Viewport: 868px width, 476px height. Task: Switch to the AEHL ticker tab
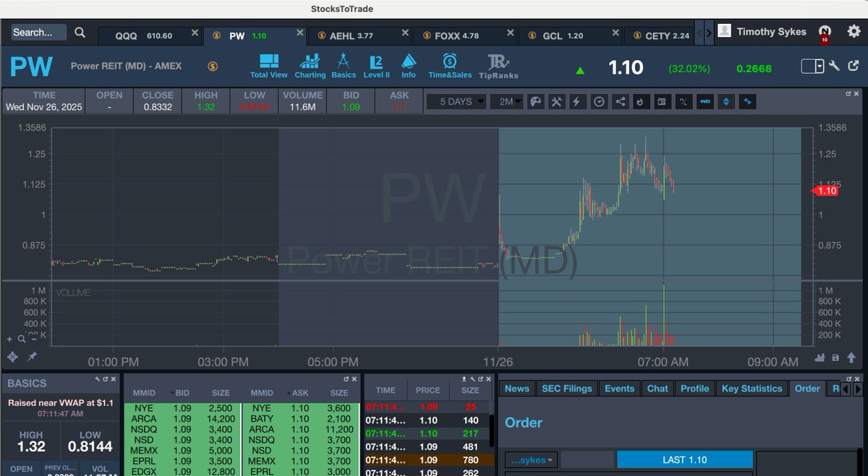[x=359, y=35]
